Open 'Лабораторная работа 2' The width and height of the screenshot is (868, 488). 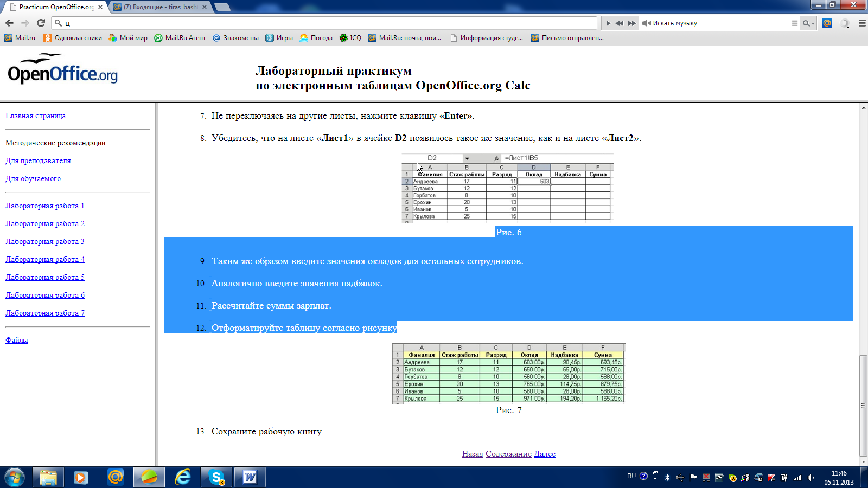coord(45,223)
